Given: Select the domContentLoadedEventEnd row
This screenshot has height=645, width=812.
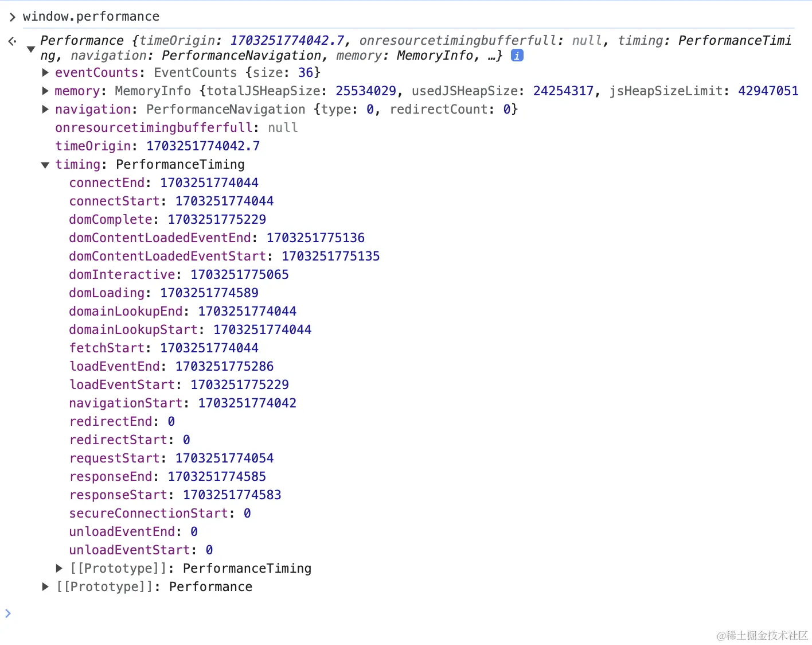Looking at the screenshot, I should (217, 238).
